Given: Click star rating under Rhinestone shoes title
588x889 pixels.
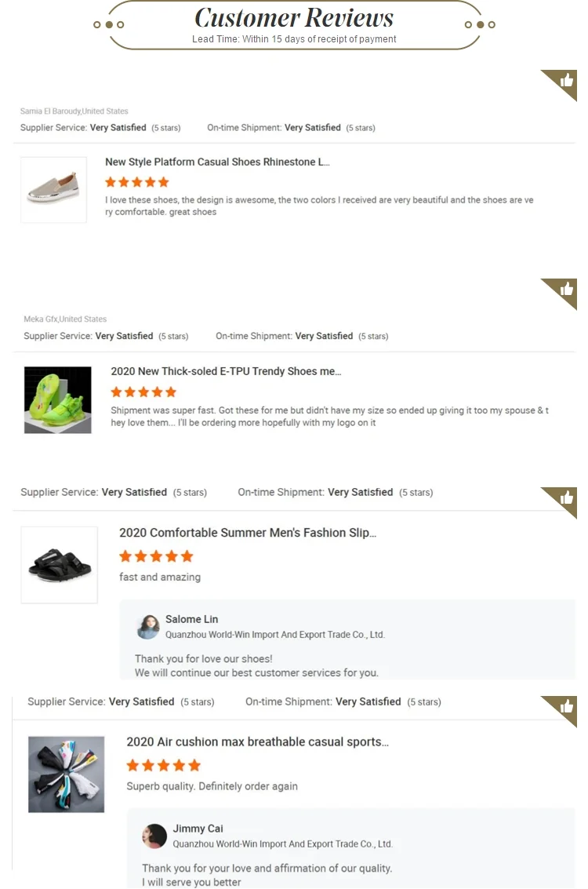Looking at the screenshot, I should 137,182.
